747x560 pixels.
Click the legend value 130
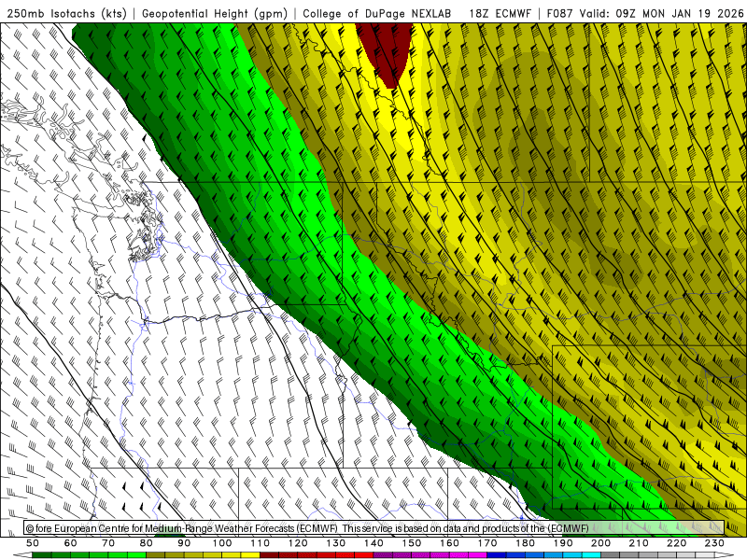point(336,543)
